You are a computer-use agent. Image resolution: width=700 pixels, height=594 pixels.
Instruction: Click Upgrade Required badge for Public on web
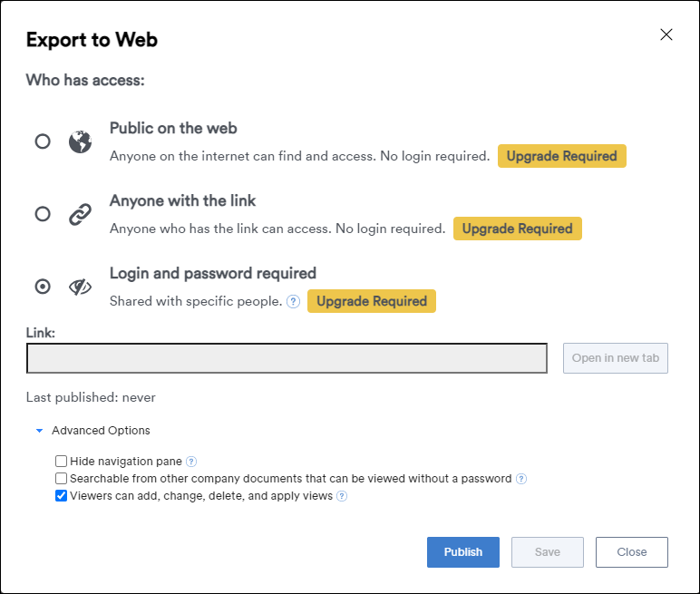pyautogui.click(x=561, y=156)
